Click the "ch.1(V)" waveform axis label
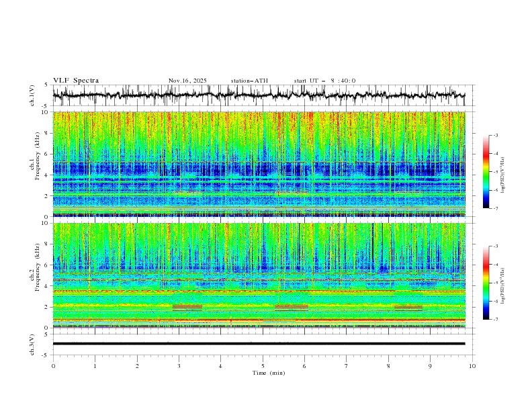 pyautogui.click(x=32, y=95)
